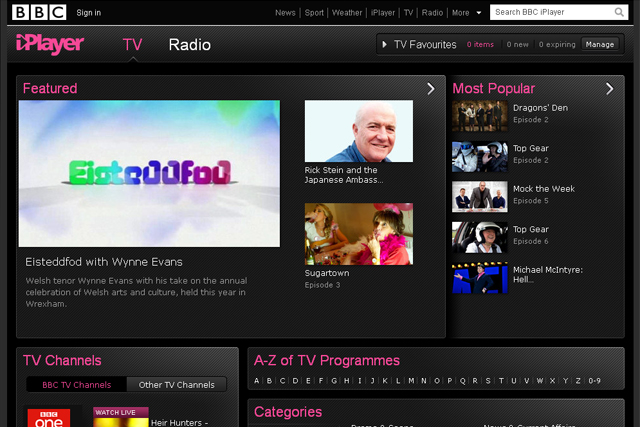Open the Dragons' Den thumbnail

tap(480, 116)
